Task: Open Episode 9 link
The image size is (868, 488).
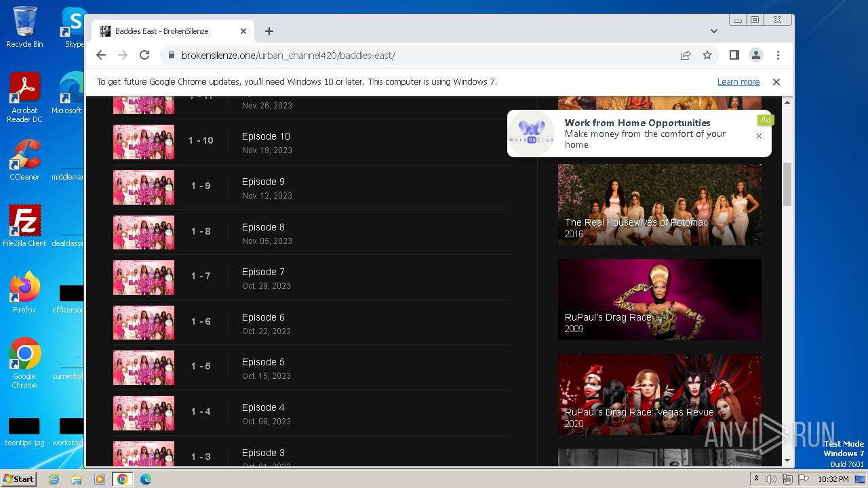Action: (263, 182)
